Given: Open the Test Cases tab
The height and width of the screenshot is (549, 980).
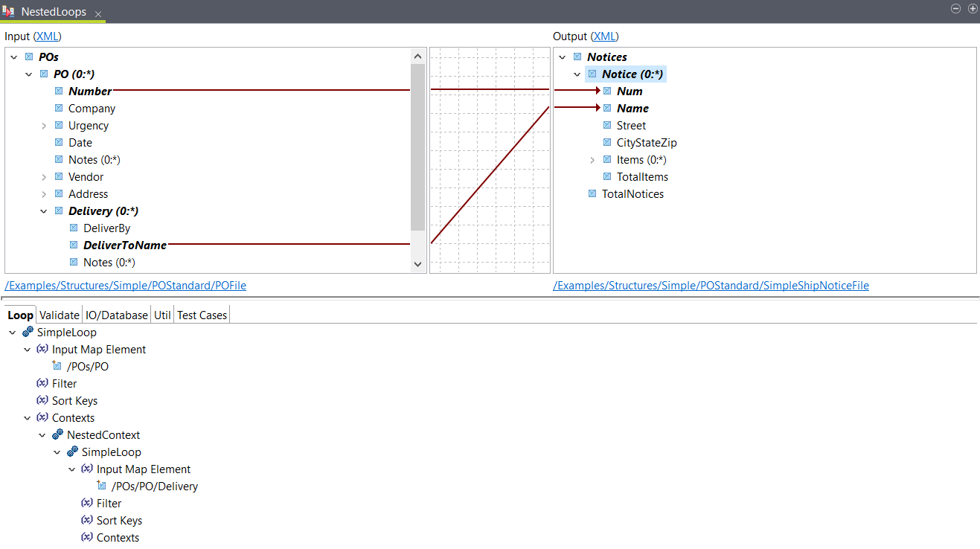Looking at the screenshot, I should (x=202, y=315).
